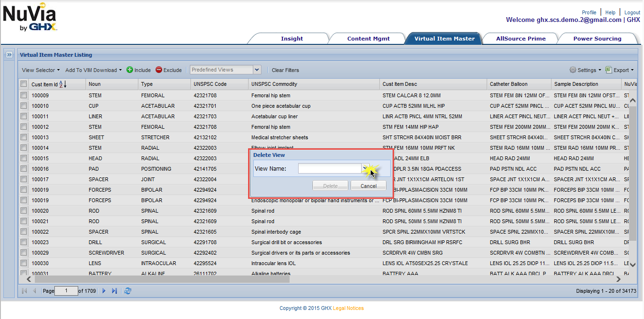Open the View Name dropdown arrow

point(365,168)
